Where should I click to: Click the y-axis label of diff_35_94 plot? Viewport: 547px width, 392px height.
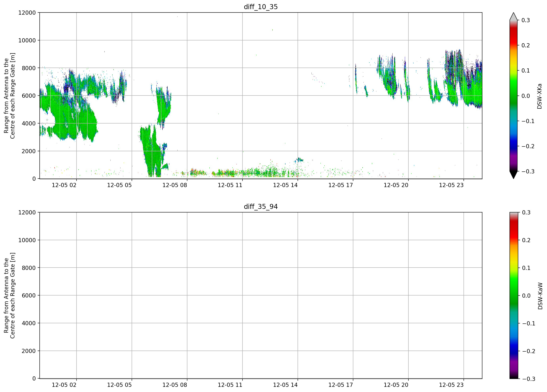point(9,295)
